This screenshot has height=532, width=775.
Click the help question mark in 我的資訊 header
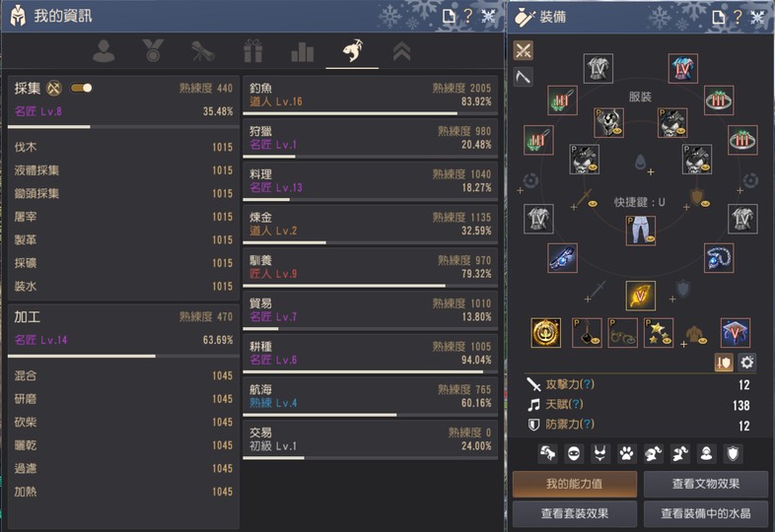[467, 17]
